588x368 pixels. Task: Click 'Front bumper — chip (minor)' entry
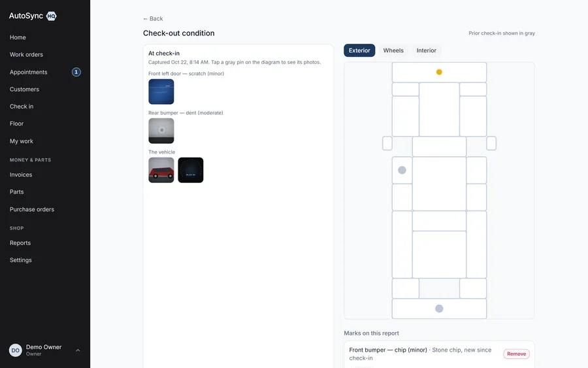point(388,350)
